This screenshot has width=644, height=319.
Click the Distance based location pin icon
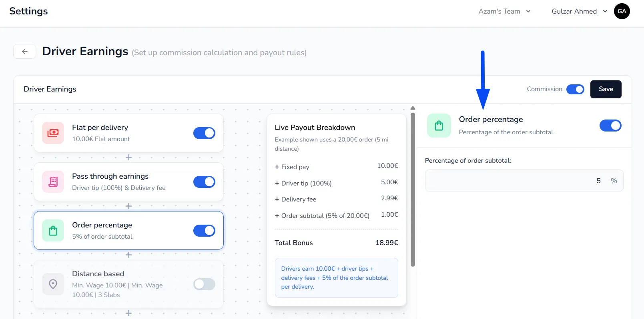(53, 284)
